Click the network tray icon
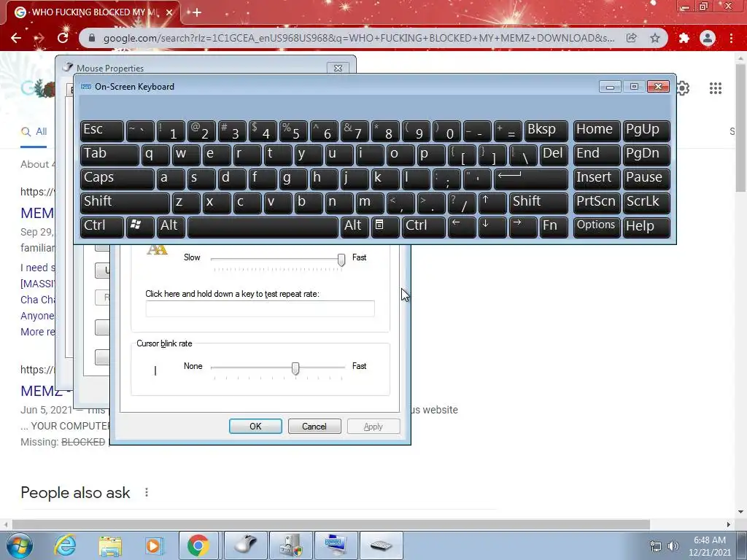This screenshot has height=560, width=747. (x=656, y=546)
